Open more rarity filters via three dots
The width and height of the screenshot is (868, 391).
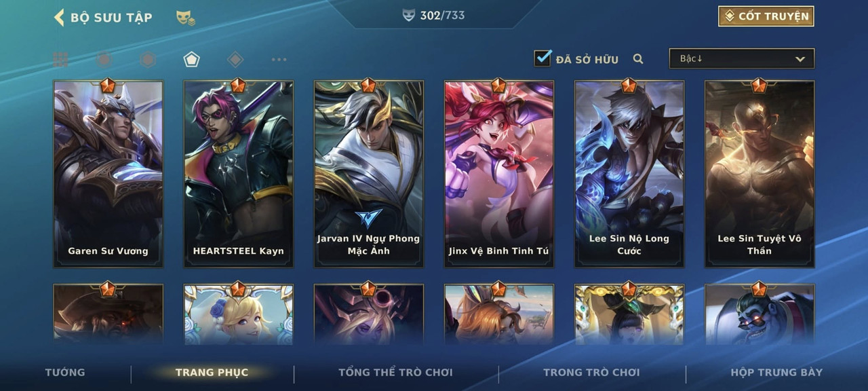tap(279, 60)
